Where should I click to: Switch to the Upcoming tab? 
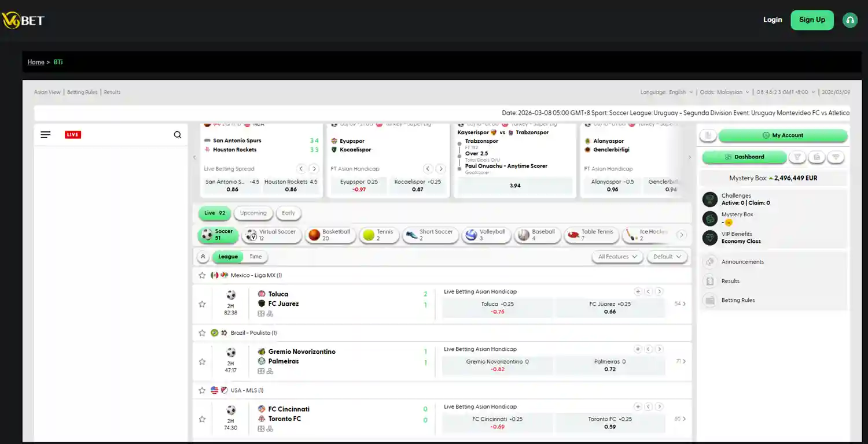(x=253, y=213)
